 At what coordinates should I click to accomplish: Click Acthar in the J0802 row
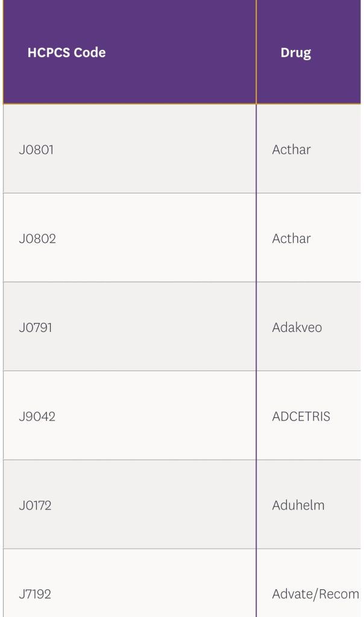[x=291, y=239]
